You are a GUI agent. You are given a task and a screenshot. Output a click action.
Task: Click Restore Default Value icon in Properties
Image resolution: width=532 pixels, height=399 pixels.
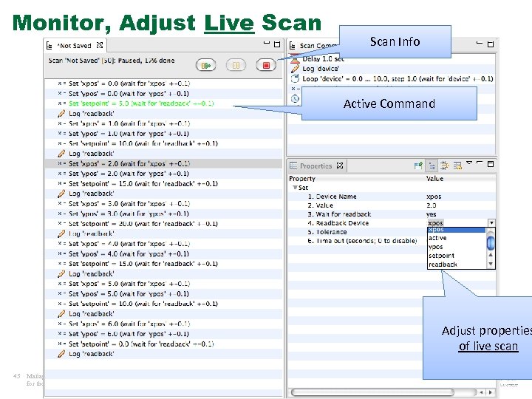point(457,166)
